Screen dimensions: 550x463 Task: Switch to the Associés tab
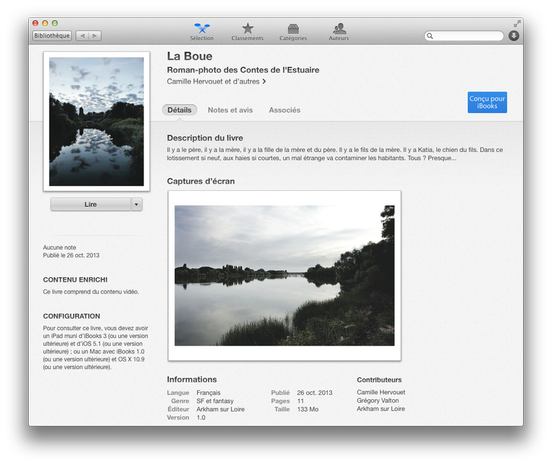(284, 110)
